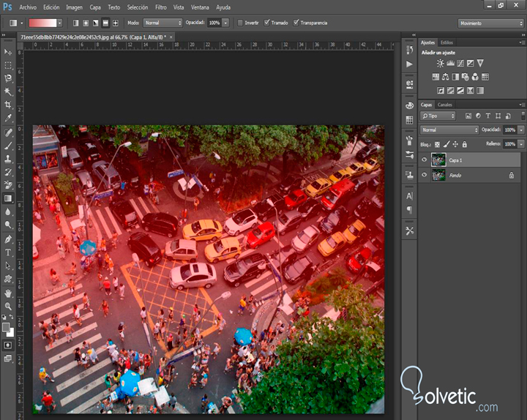Select the Eyedropper tool
This screenshot has height=420, width=527.
8,118
